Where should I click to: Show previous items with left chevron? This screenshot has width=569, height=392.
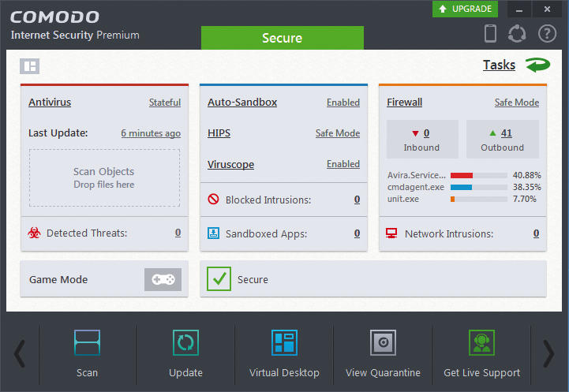(x=19, y=353)
